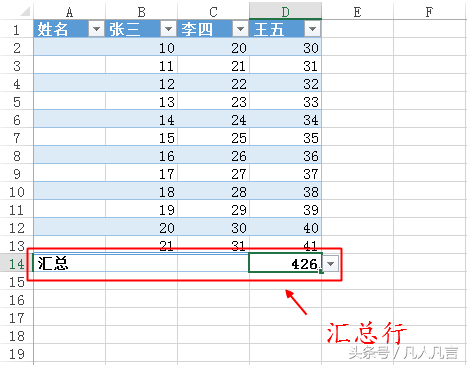The image size is (467, 365).
Task: Select cell B6 with value 14
Action: [x=141, y=120]
